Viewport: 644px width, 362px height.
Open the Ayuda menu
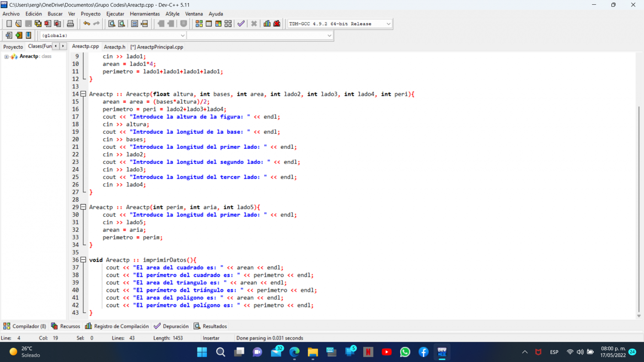[x=216, y=14]
